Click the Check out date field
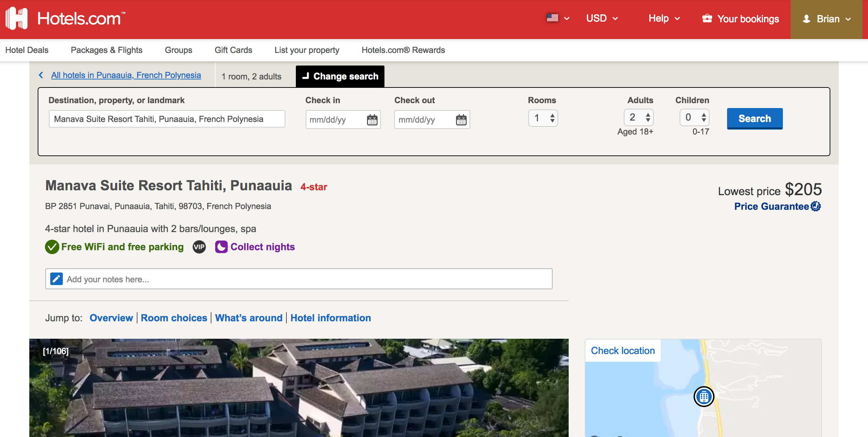Viewport: 868px width, 437px height. click(x=432, y=120)
